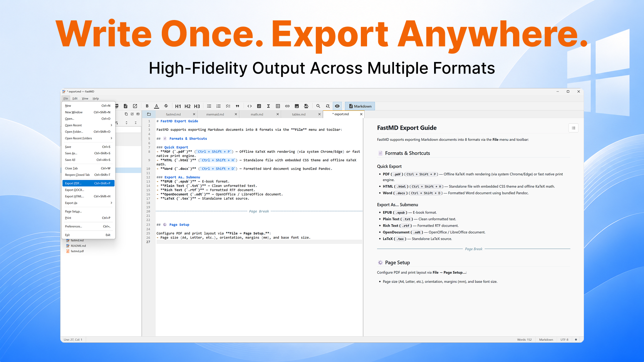Select Save All menu entry

point(88,160)
